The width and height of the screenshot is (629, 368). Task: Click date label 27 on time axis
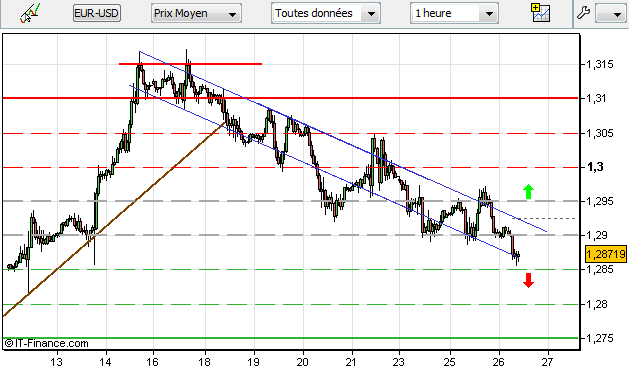coord(548,362)
